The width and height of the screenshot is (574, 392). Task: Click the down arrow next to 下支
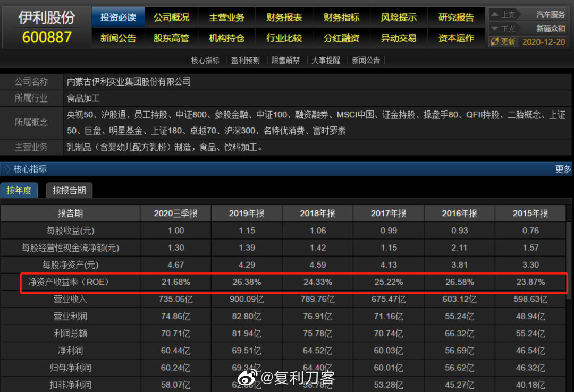[495, 28]
